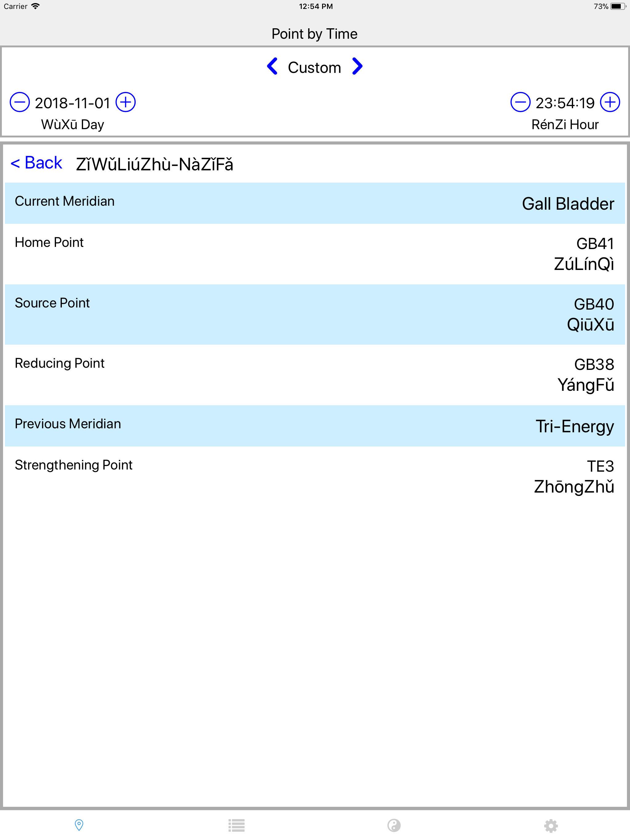
Task: Open the settings gear tab
Action: (x=551, y=826)
